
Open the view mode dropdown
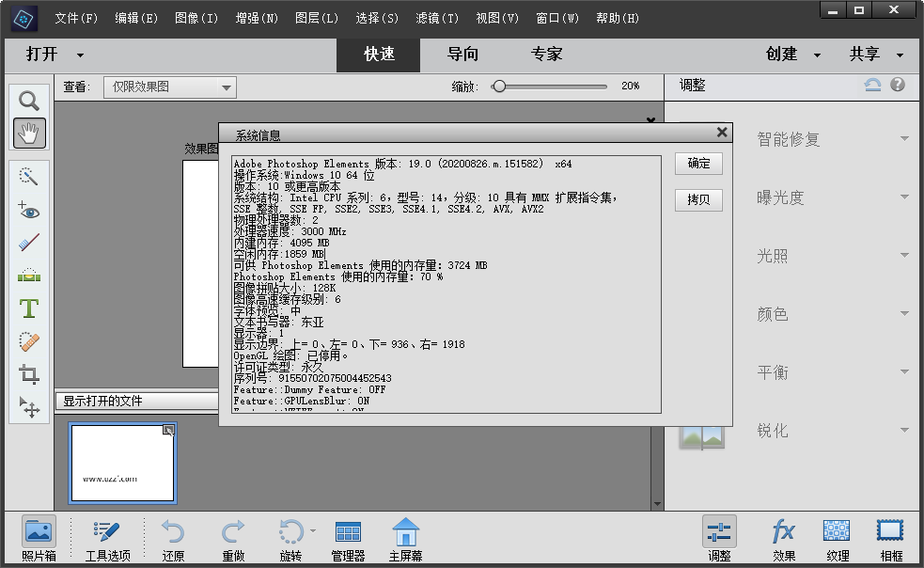coord(169,87)
